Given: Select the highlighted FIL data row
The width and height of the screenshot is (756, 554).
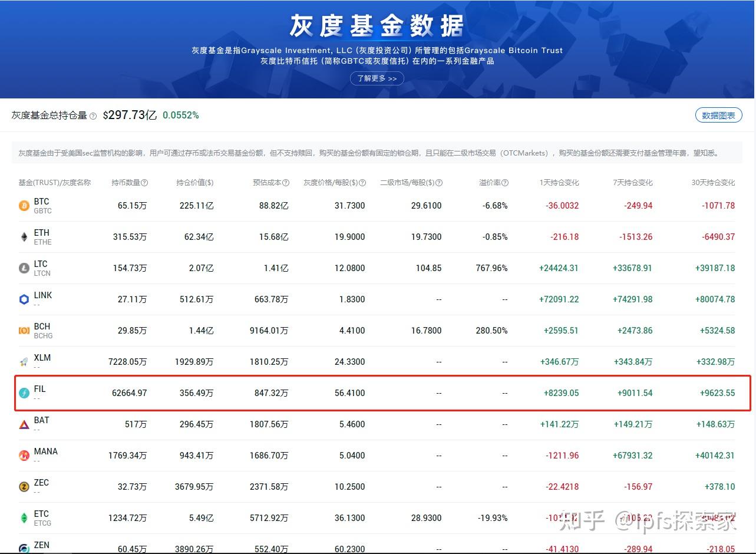Looking at the screenshot, I should click(377, 393).
